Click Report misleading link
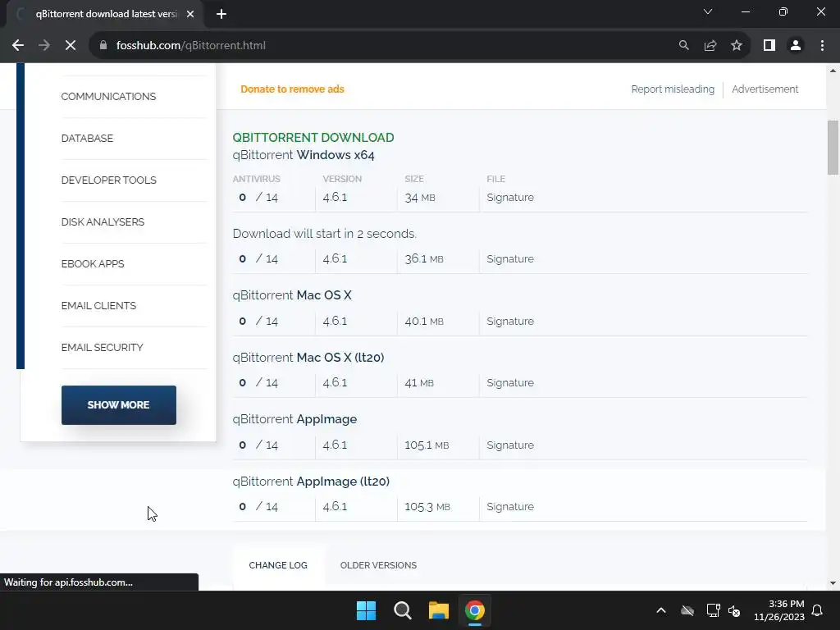Screen dimensions: 840x630 [x=673, y=89]
